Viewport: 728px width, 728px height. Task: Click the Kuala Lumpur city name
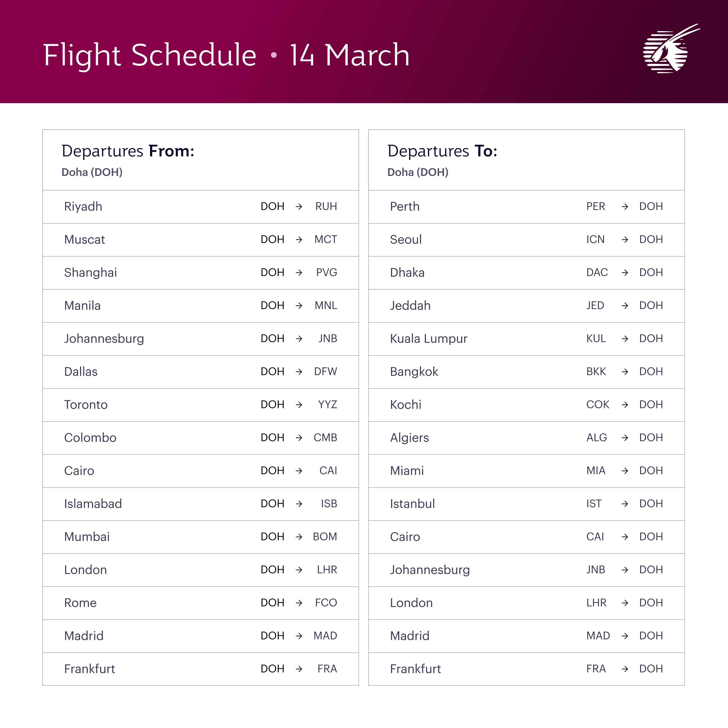[428, 339]
